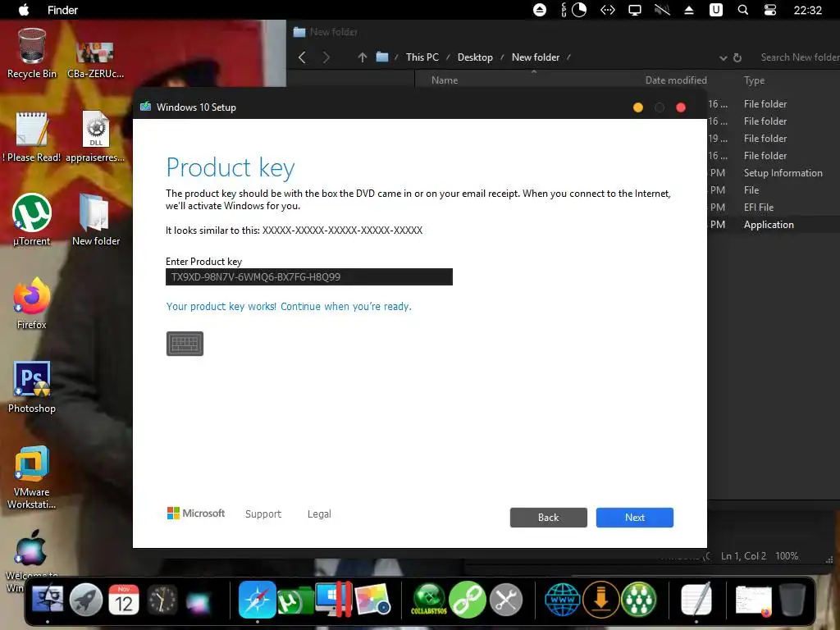Select the appraiserres DLL file on desktop
The width and height of the screenshot is (840, 630).
95,137
